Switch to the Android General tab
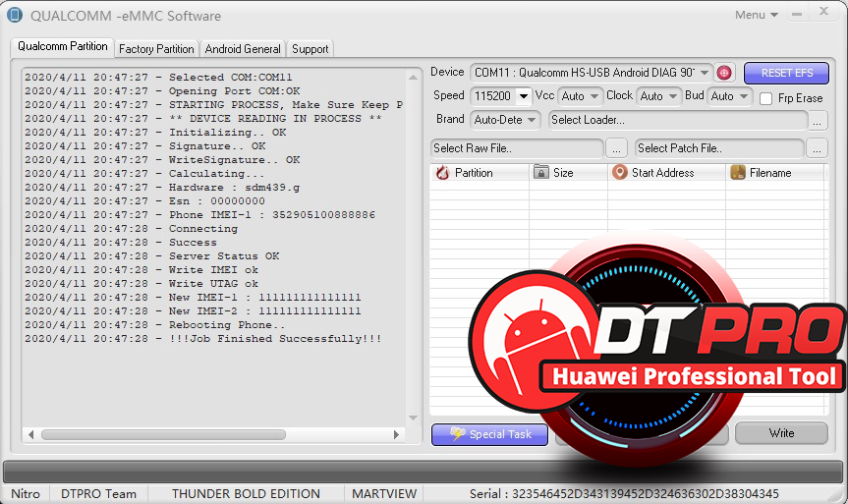848x504 pixels. click(243, 49)
